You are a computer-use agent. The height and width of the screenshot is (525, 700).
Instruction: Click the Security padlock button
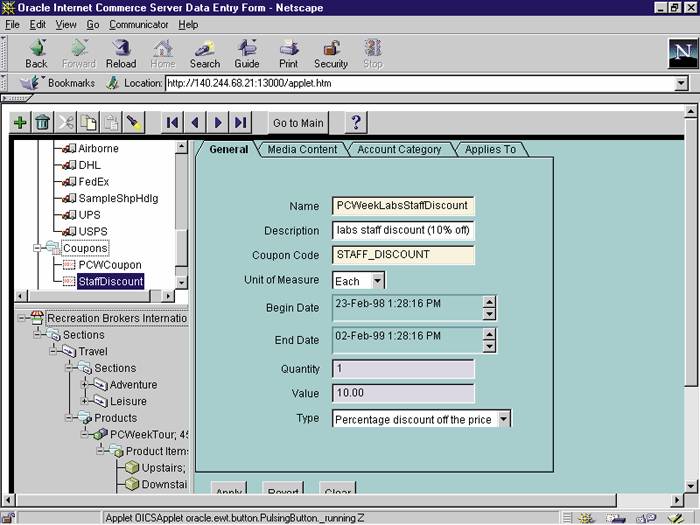click(x=331, y=54)
